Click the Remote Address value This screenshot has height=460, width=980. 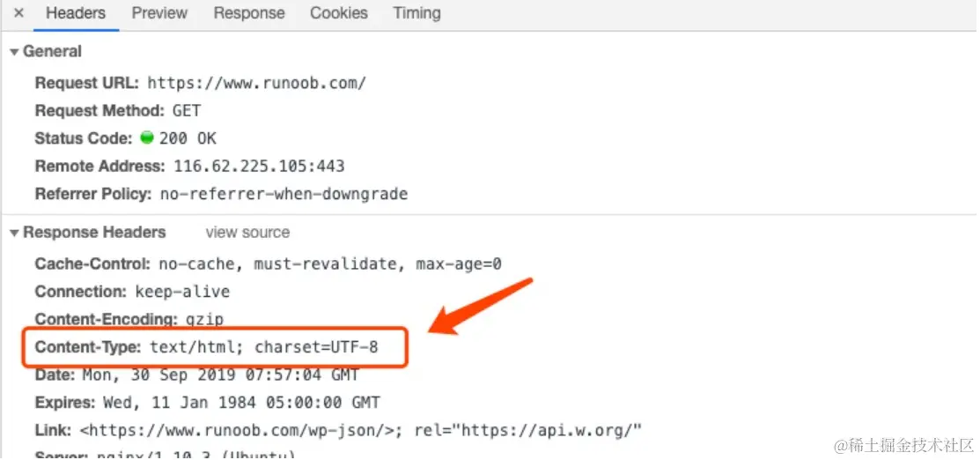tap(259, 166)
